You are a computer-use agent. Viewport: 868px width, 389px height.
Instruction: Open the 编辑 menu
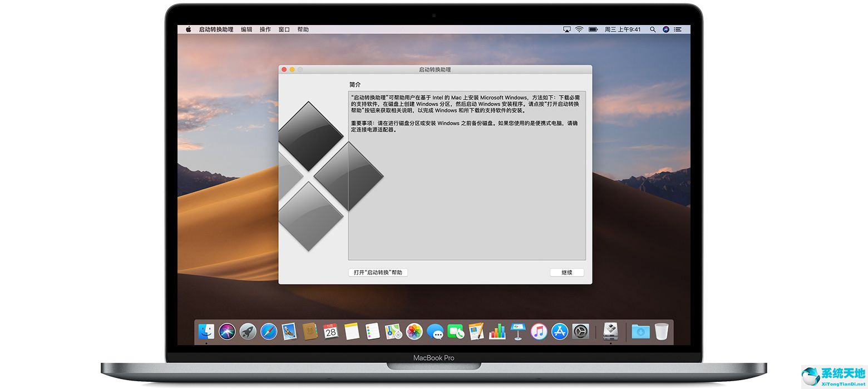point(246,29)
